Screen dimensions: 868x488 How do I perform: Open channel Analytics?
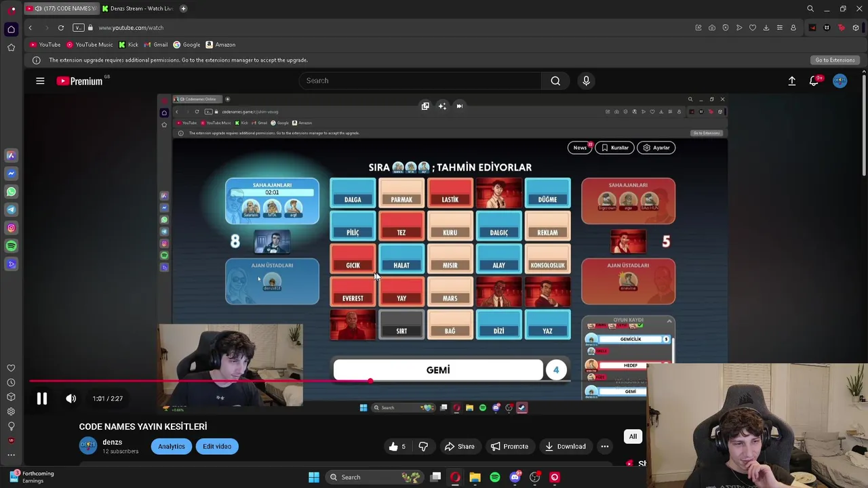coord(172,446)
